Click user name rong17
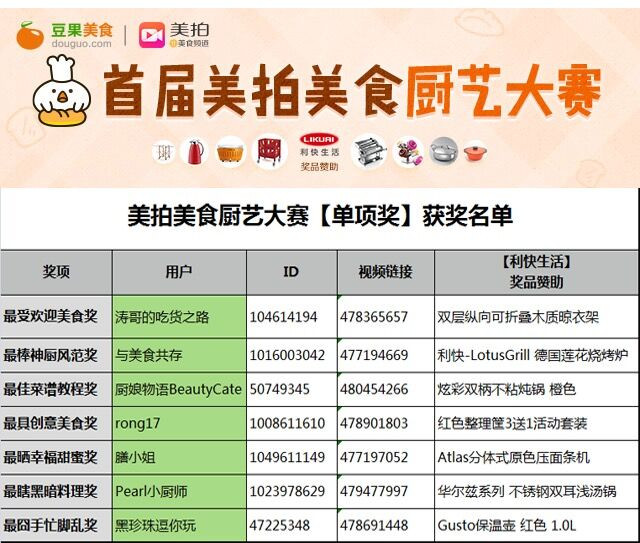This screenshot has width=640, height=543. coord(138,423)
